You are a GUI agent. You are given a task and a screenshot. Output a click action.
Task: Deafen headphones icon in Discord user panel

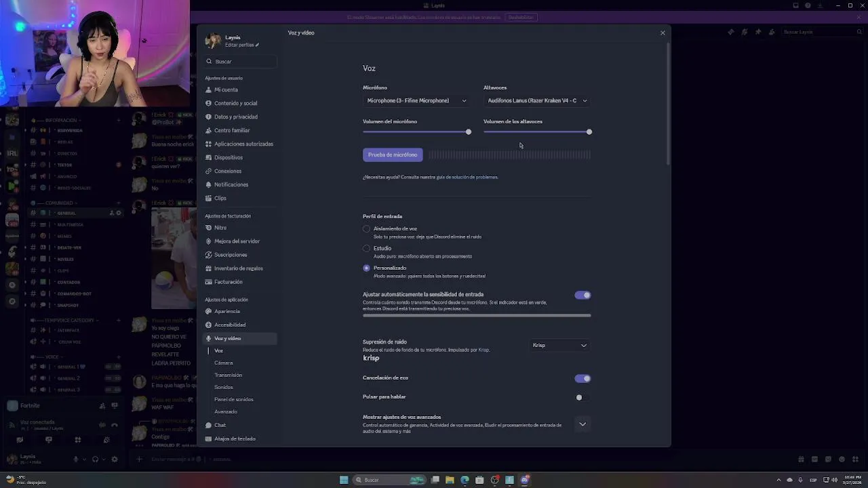[x=95, y=459]
